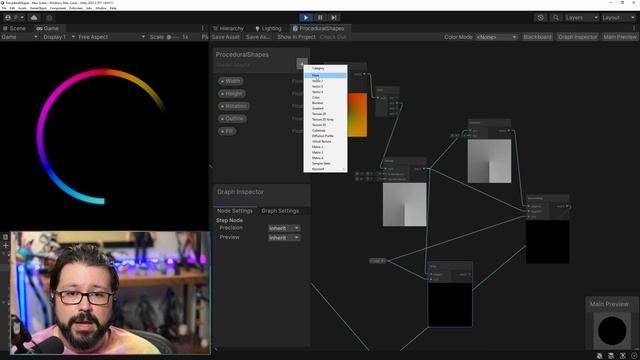The height and width of the screenshot is (360, 640).
Task: Open the Layers dropdown
Action: [x=581, y=18]
